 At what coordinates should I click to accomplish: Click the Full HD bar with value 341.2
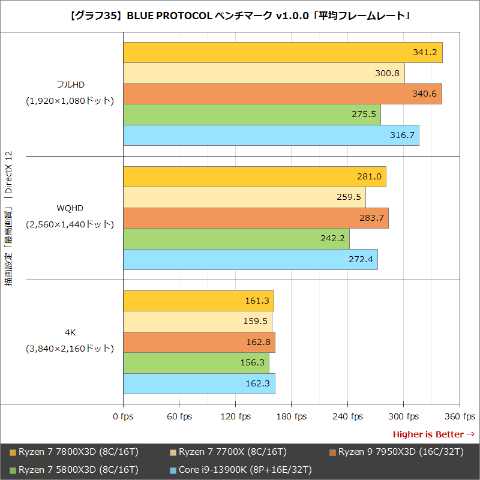[x=283, y=52]
